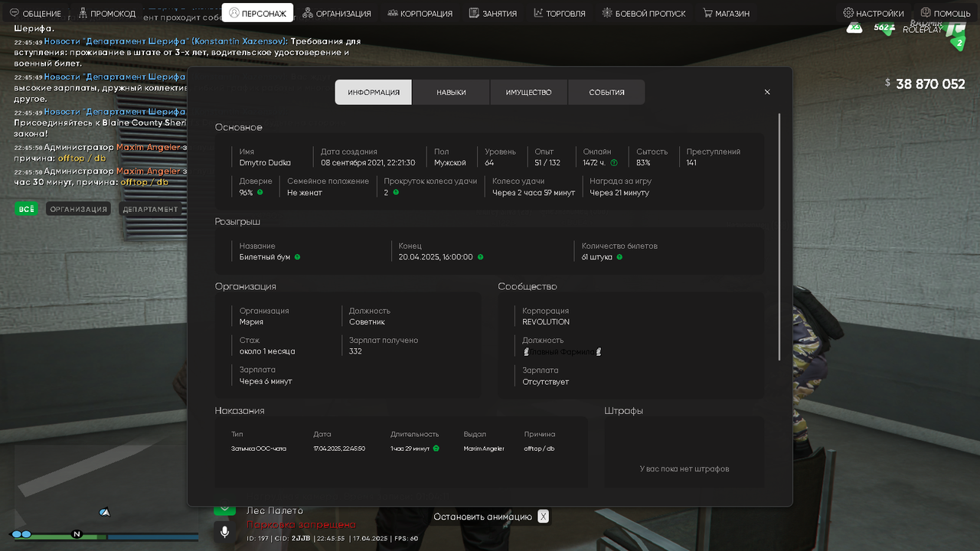Click the X key to stop animation
The height and width of the screenshot is (551, 980).
543,517
